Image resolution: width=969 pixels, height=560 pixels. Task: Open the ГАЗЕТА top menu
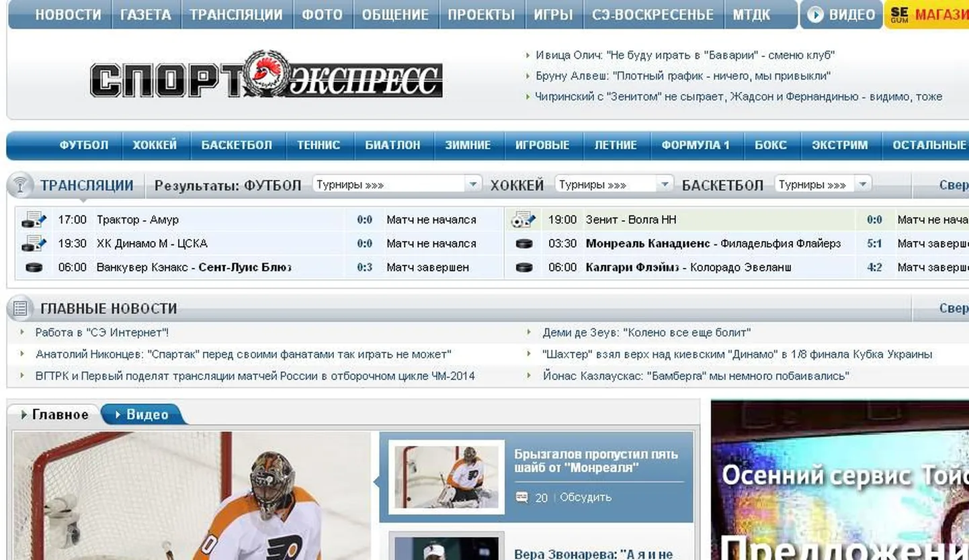pyautogui.click(x=146, y=14)
